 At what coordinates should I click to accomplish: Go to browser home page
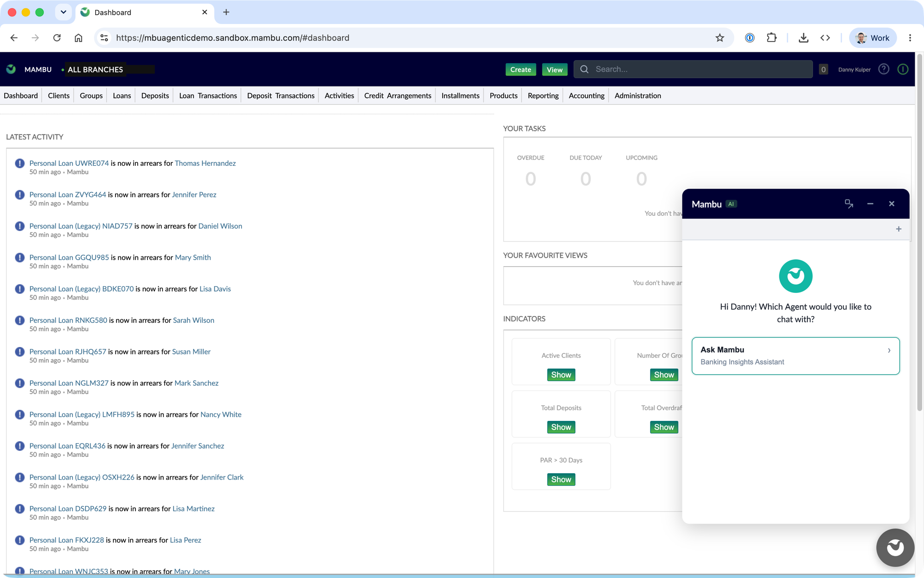point(79,38)
